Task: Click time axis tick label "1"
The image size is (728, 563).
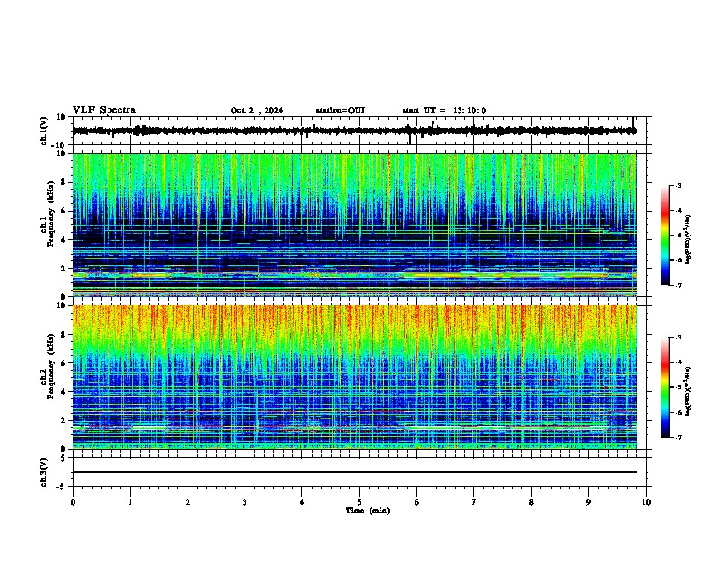Action: tap(131, 502)
